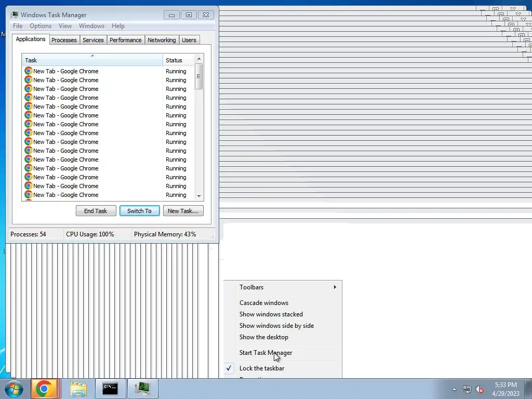This screenshot has width=532, height=399.
Task: Open the Help menu
Action: (x=118, y=26)
